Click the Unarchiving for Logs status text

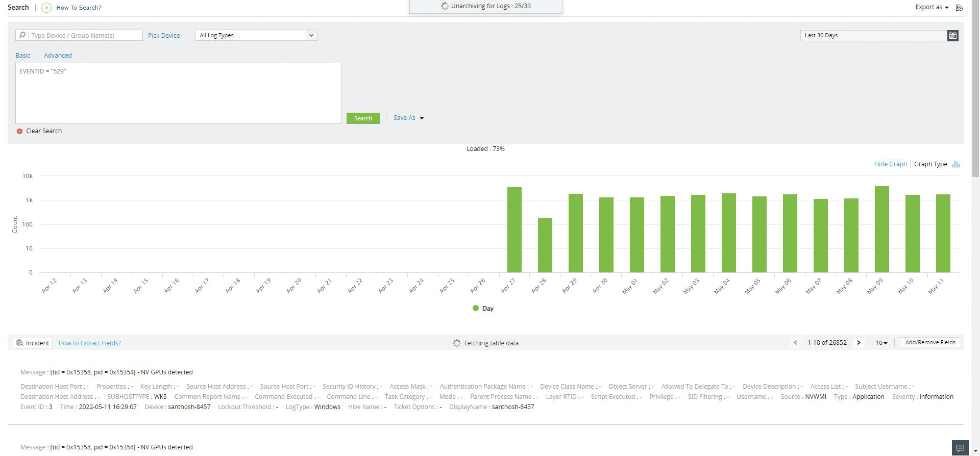[491, 6]
